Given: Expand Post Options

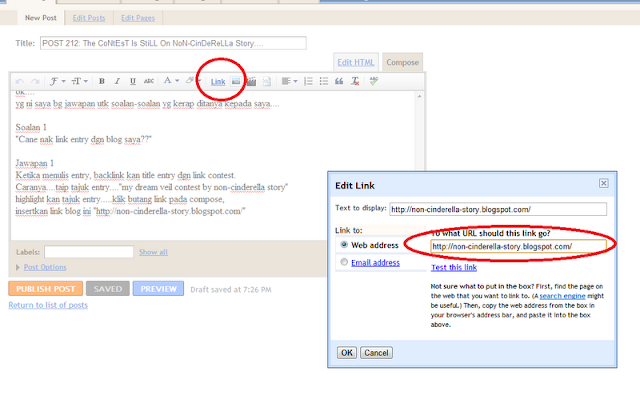Looking at the screenshot, I should tap(41, 267).
